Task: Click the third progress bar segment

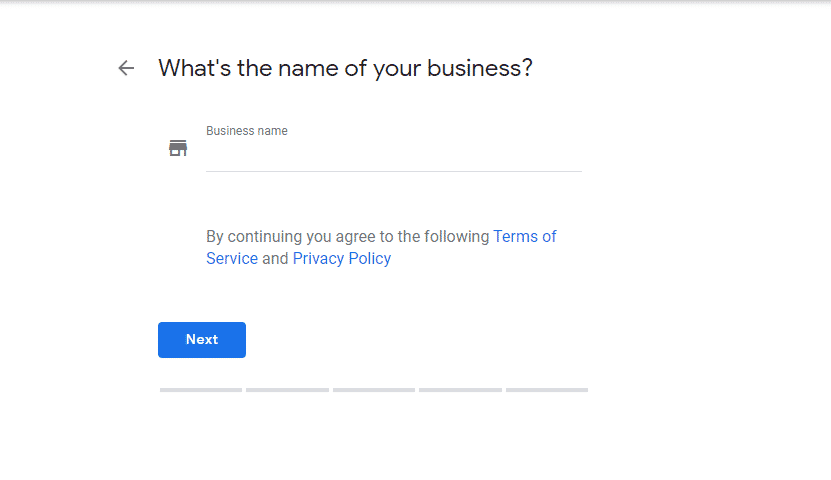Action: [374, 390]
